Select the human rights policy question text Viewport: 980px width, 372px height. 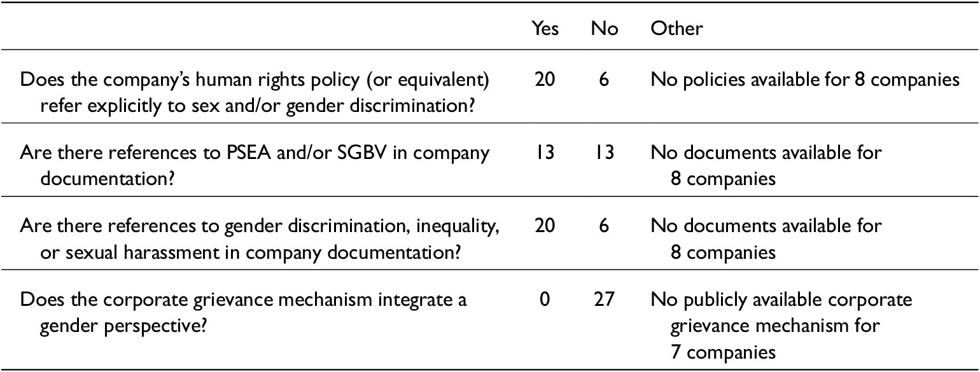pyautogui.click(x=257, y=91)
